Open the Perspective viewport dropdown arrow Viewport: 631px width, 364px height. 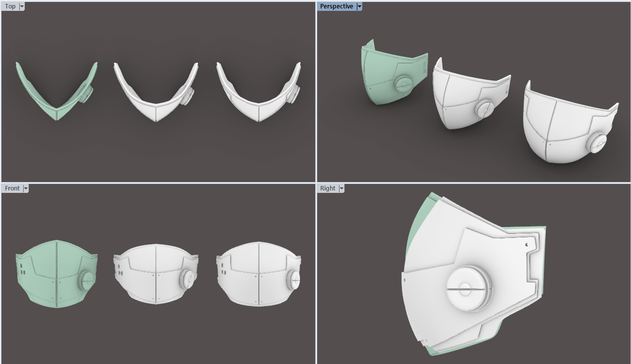(359, 6)
